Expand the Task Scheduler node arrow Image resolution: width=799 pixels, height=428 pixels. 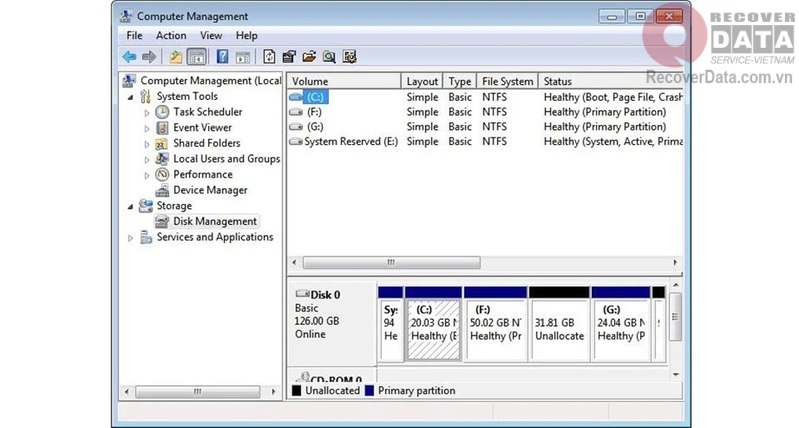point(147,113)
